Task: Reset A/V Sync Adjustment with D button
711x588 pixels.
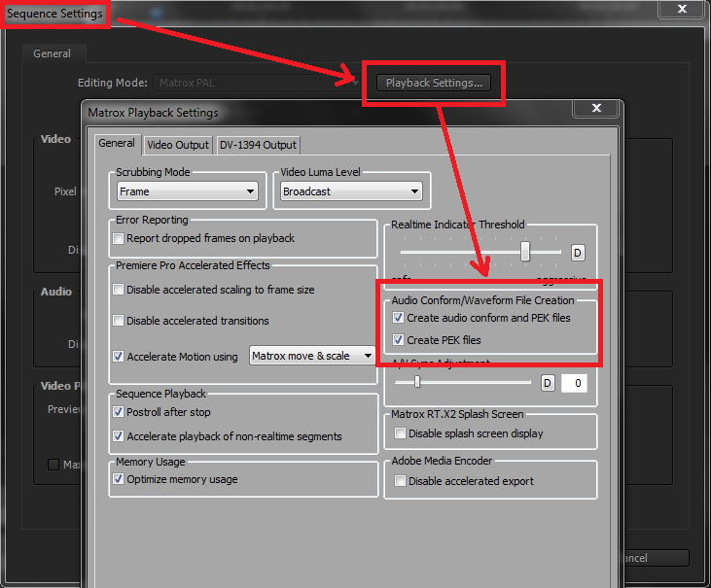Action: [x=548, y=383]
